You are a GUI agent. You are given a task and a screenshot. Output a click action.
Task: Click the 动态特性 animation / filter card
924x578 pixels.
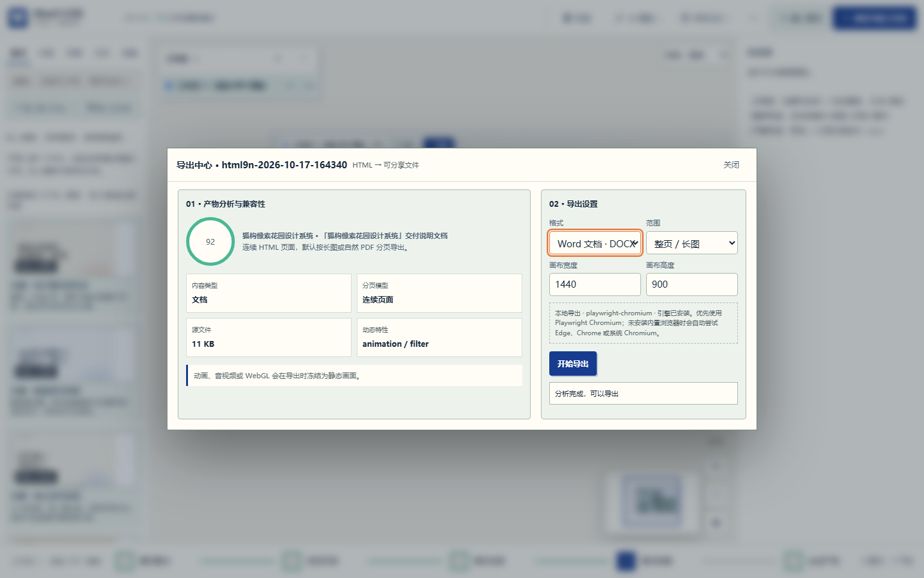click(x=440, y=337)
